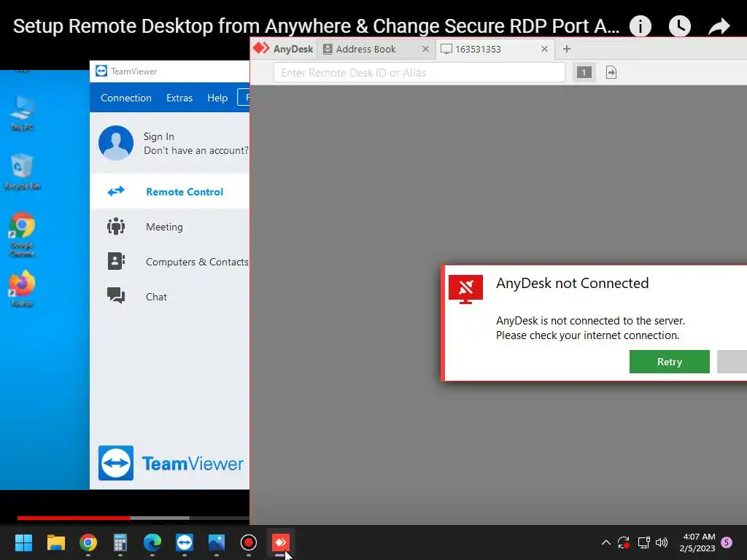Click the Enter Remote Desk ID field
The image size is (747, 560).
[419, 72]
